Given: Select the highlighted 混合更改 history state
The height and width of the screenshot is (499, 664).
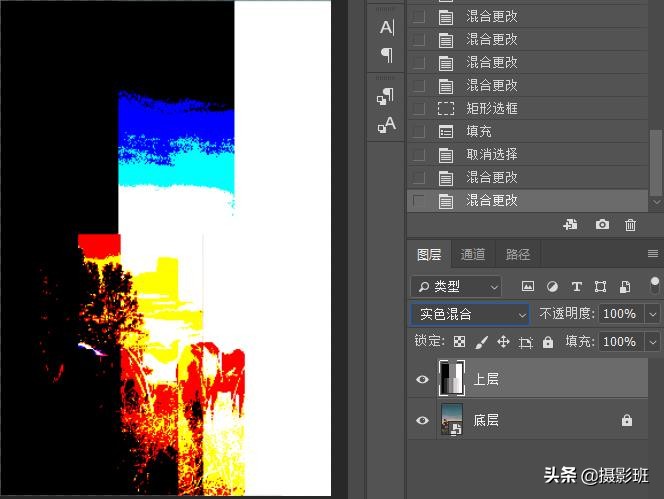Looking at the screenshot, I should coord(528,200).
